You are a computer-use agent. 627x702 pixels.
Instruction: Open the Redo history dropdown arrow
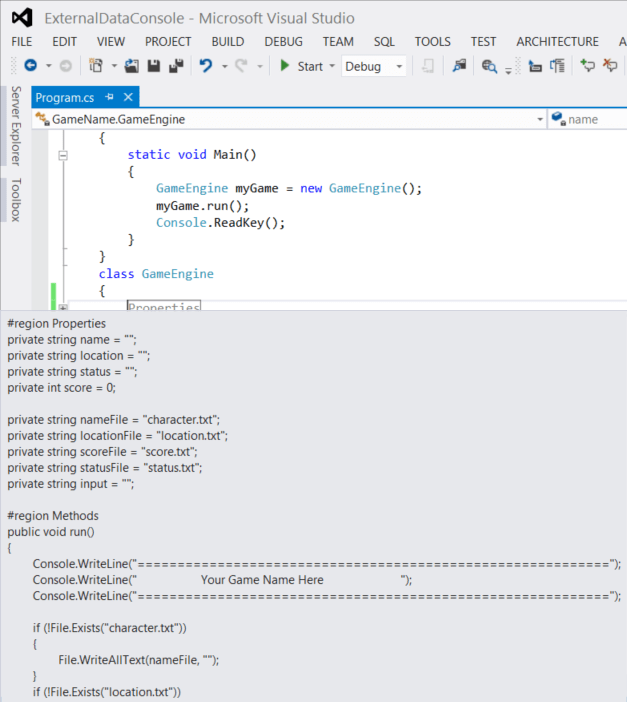coord(260,66)
